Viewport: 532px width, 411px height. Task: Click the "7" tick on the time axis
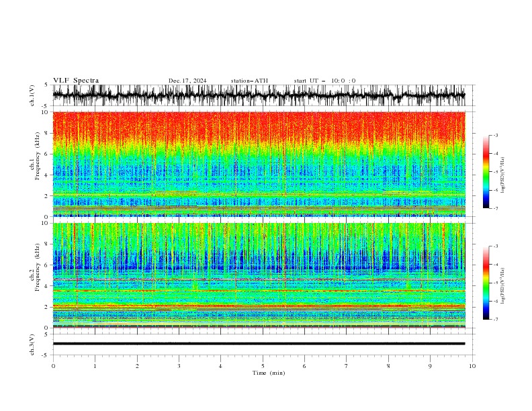[347, 366]
